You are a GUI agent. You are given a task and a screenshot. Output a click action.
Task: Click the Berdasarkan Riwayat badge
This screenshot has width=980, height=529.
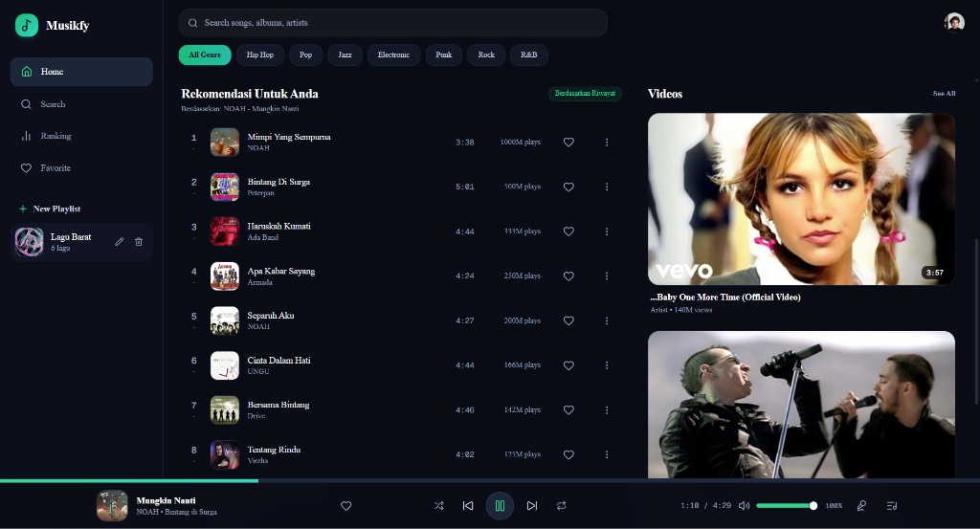(x=585, y=93)
